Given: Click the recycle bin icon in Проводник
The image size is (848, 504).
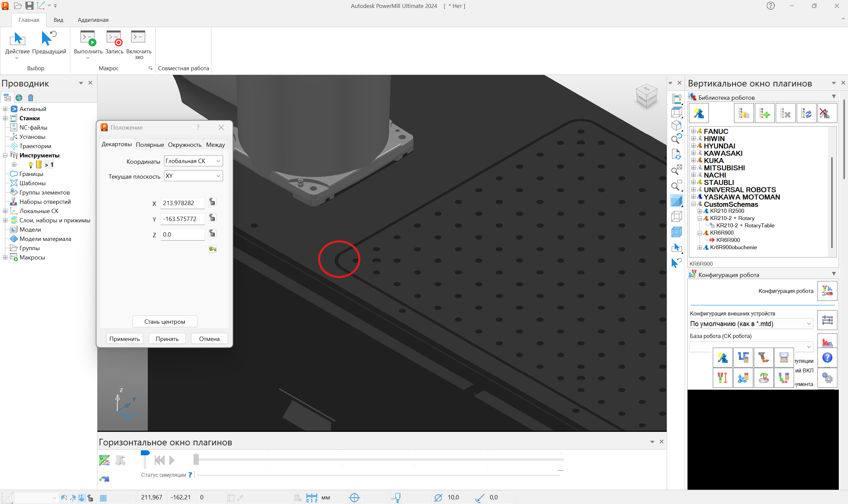Looking at the screenshot, I should [x=30, y=98].
